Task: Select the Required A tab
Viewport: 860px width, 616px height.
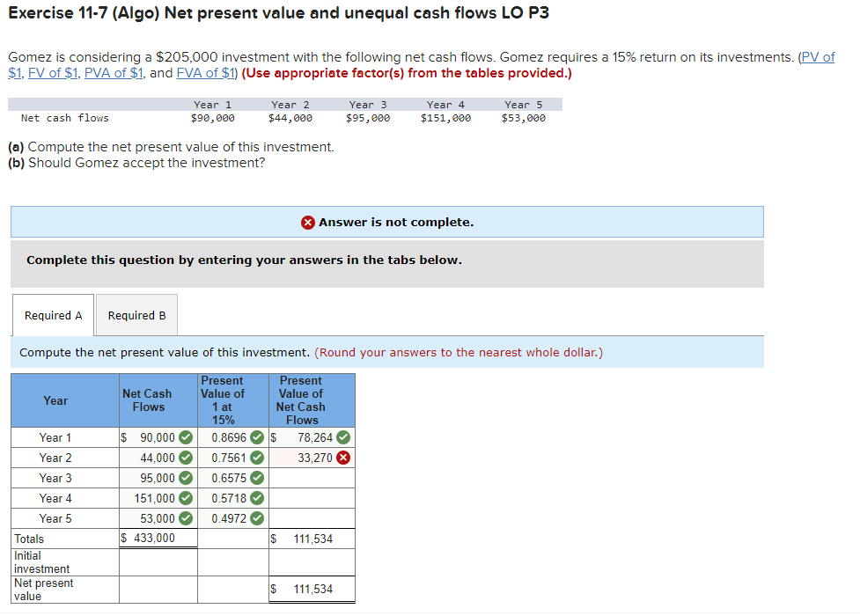Action: pyautogui.click(x=52, y=315)
